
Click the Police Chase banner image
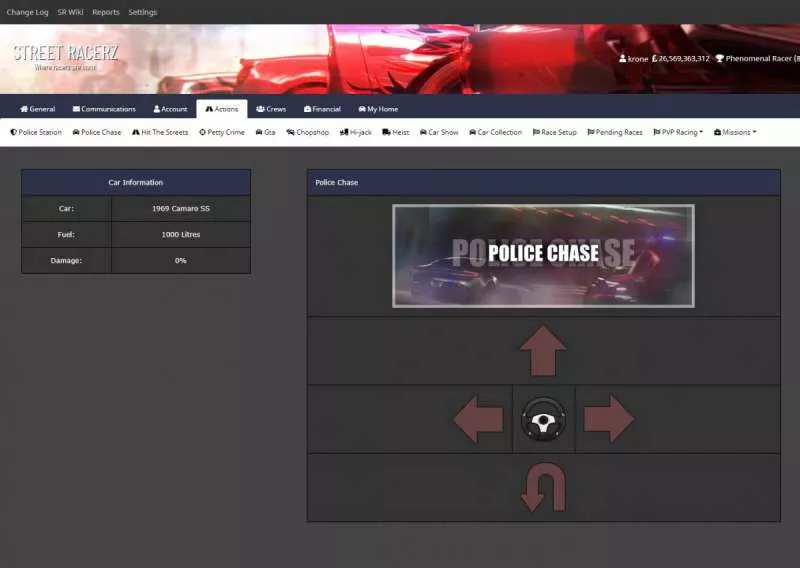(x=543, y=255)
